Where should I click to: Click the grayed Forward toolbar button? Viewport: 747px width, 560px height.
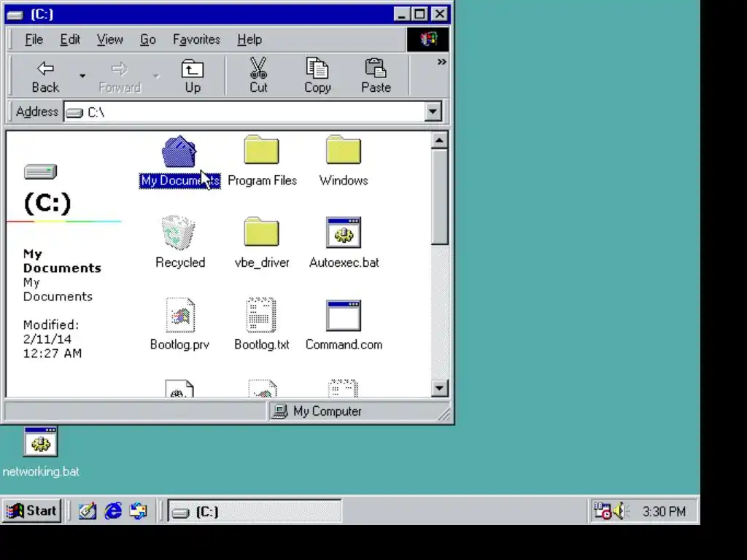tap(120, 76)
